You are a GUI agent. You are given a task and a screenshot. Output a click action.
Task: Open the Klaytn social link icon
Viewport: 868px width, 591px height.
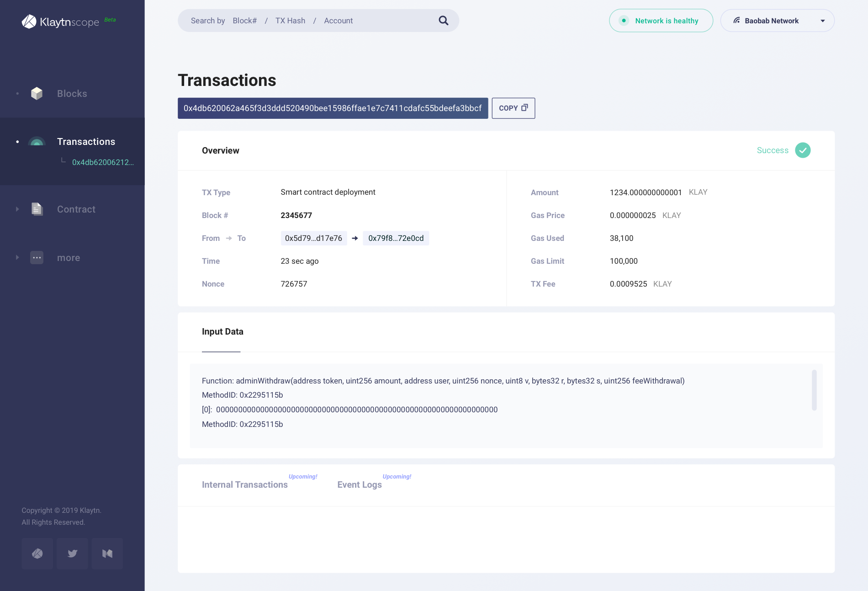coord(37,554)
